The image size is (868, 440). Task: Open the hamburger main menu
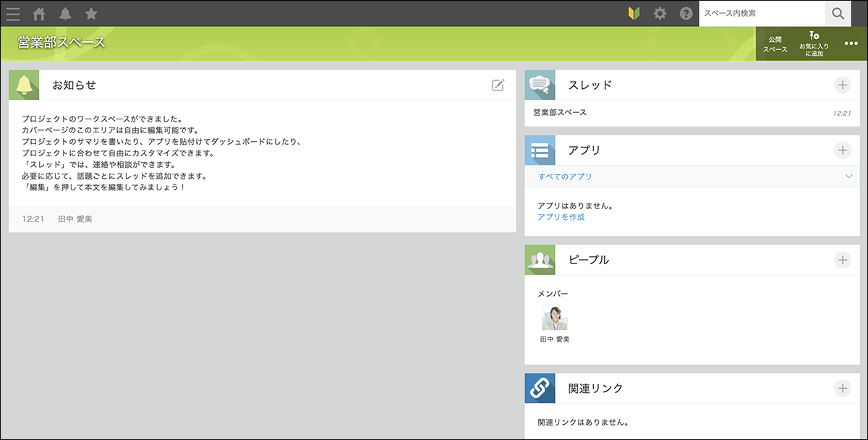(x=13, y=14)
